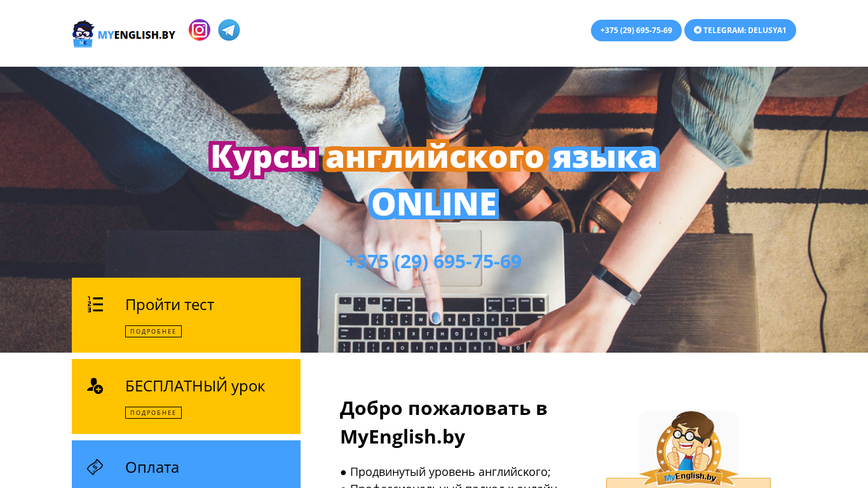This screenshot has height=488, width=868.
Task: Select the БЕСПЛАТНЫЙ урок menu card
Action: click(186, 396)
